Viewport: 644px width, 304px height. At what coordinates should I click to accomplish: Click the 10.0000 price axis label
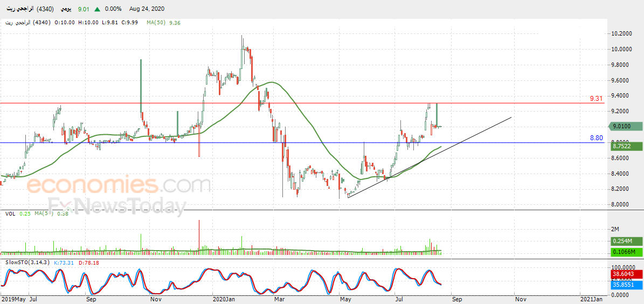click(x=620, y=49)
